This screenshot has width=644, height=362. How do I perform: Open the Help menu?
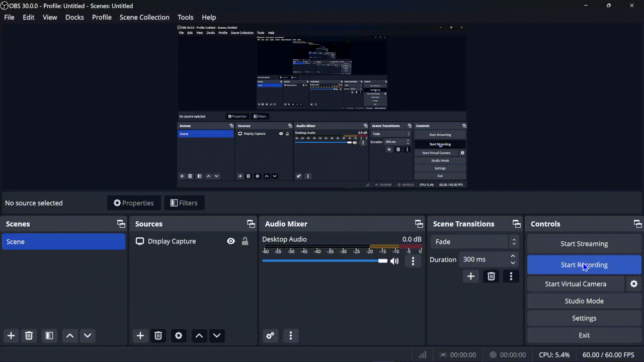tap(209, 17)
